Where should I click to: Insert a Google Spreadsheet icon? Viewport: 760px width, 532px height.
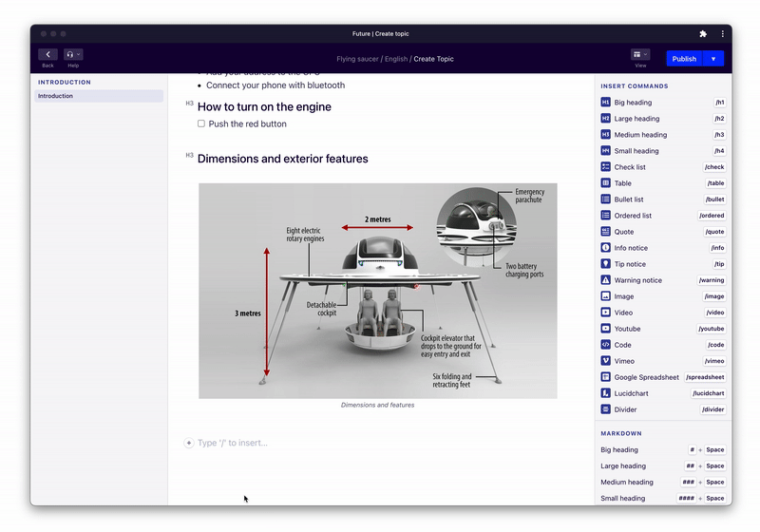click(x=605, y=377)
